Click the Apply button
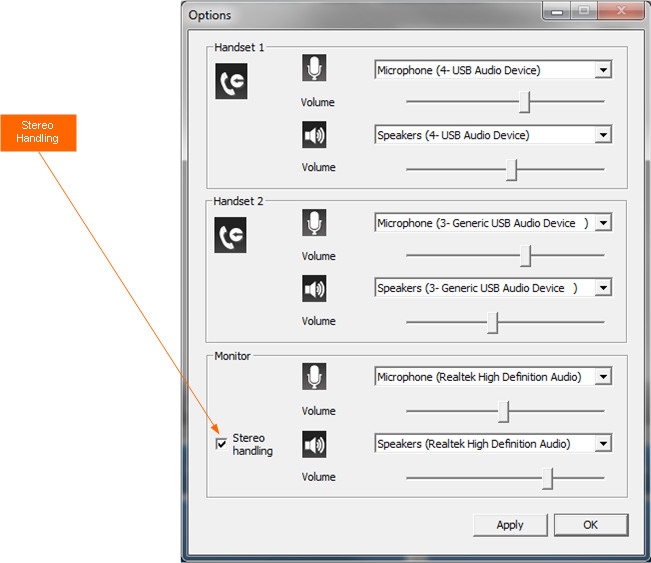The height and width of the screenshot is (563, 651). [510, 525]
